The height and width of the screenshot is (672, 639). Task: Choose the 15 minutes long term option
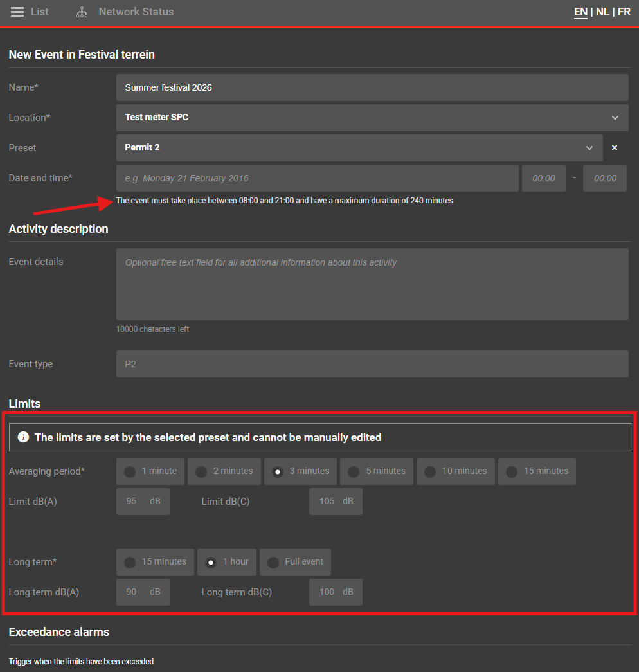[130, 562]
